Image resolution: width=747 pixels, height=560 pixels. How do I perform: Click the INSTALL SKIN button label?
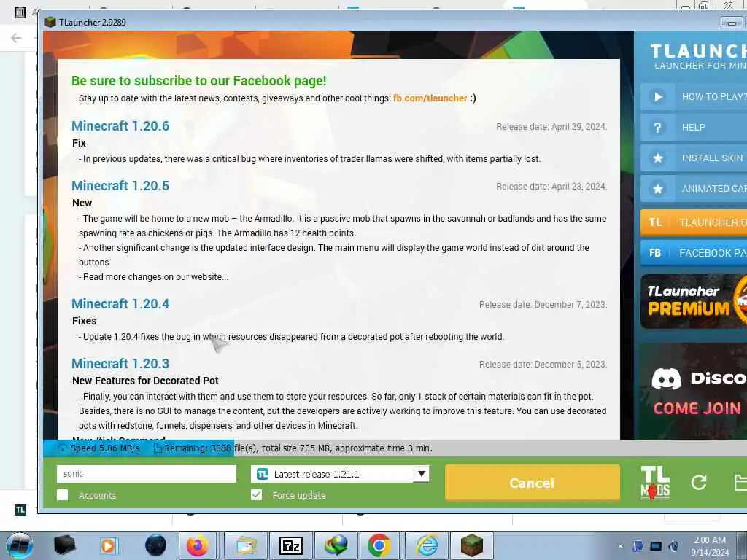tap(712, 158)
